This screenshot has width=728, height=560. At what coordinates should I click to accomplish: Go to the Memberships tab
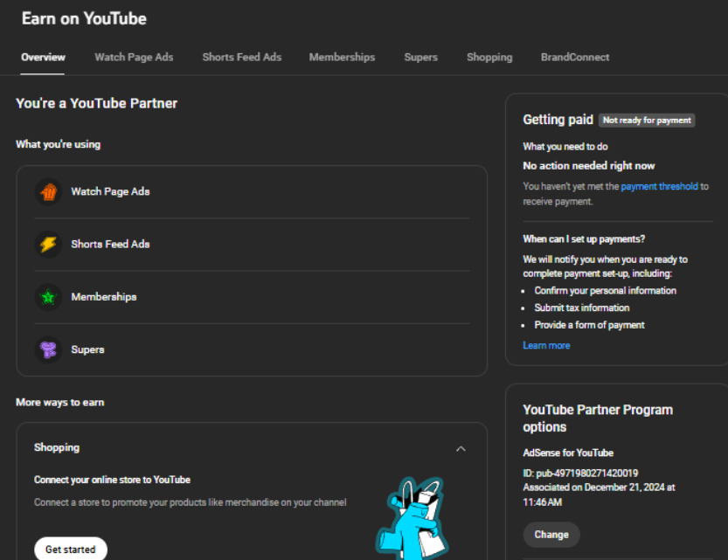click(343, 57)
